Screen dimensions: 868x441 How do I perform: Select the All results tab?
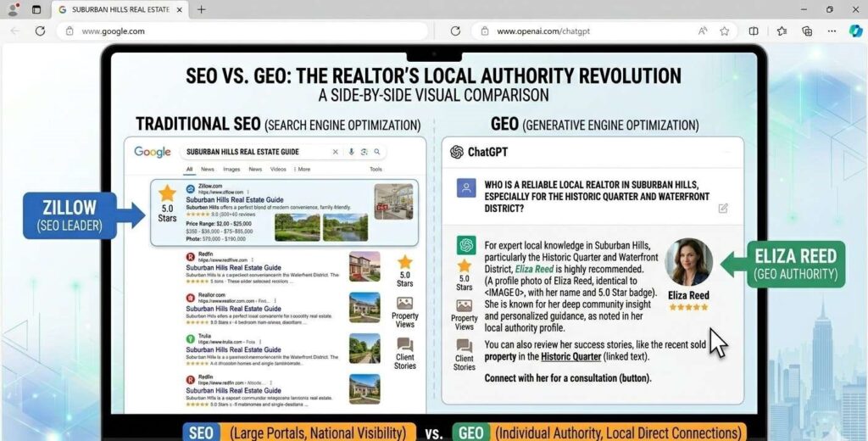(189, 169)
